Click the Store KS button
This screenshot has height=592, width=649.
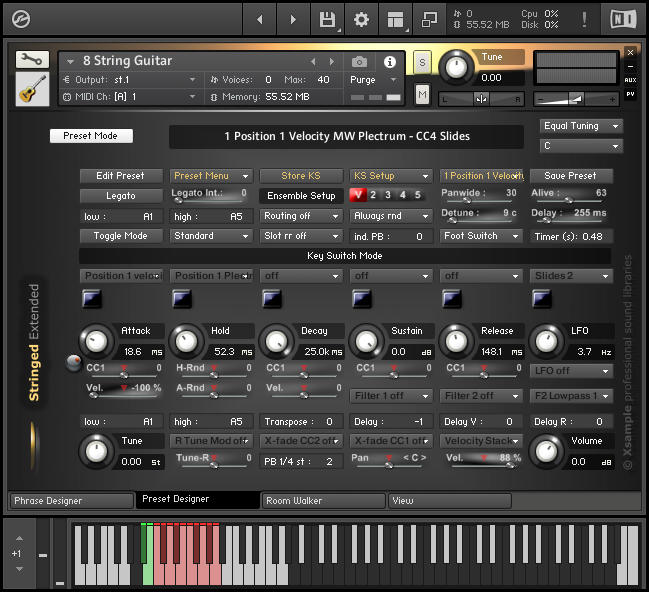tap(301, 176)
